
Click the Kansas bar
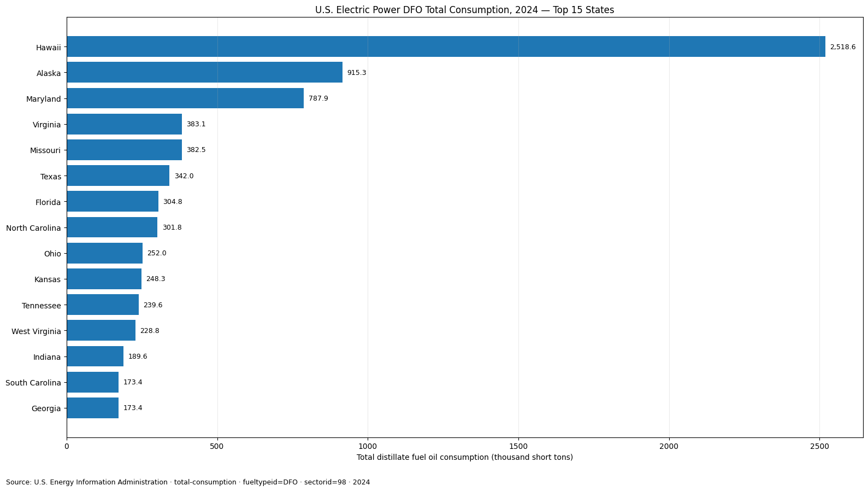[104, 279]
